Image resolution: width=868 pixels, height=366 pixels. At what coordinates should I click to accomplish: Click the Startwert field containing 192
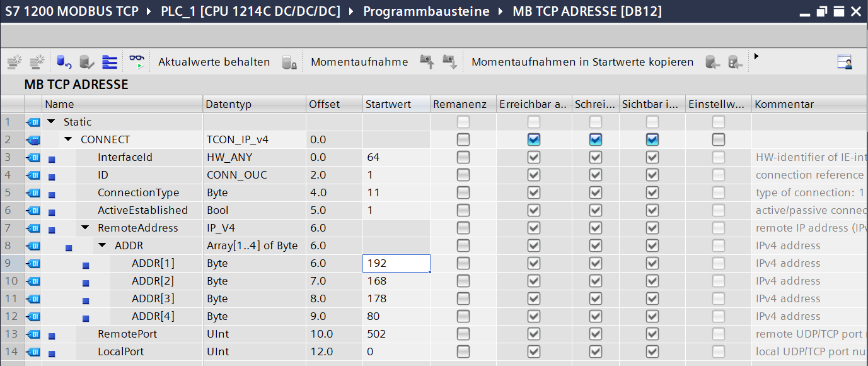click(x=396, y=263)
